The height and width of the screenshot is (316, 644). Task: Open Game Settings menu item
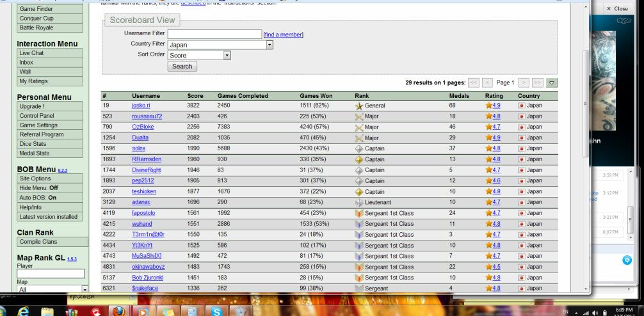pyautogui.click(x=50, y=125)
